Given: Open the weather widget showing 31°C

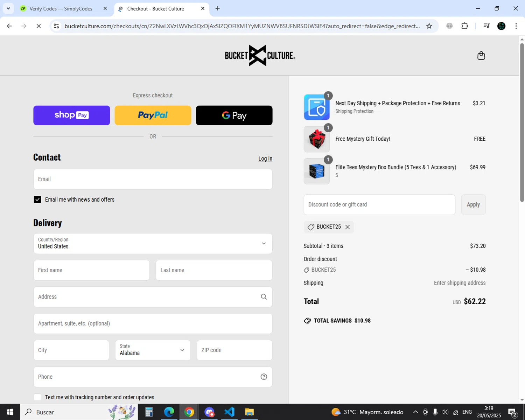Looking at the screenshot, I should (x=367, y=412).
